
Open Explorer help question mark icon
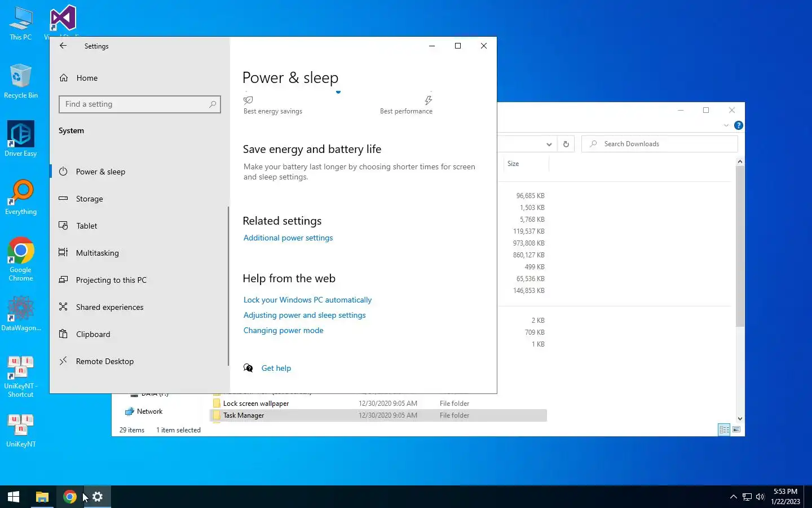pos(739,125)
